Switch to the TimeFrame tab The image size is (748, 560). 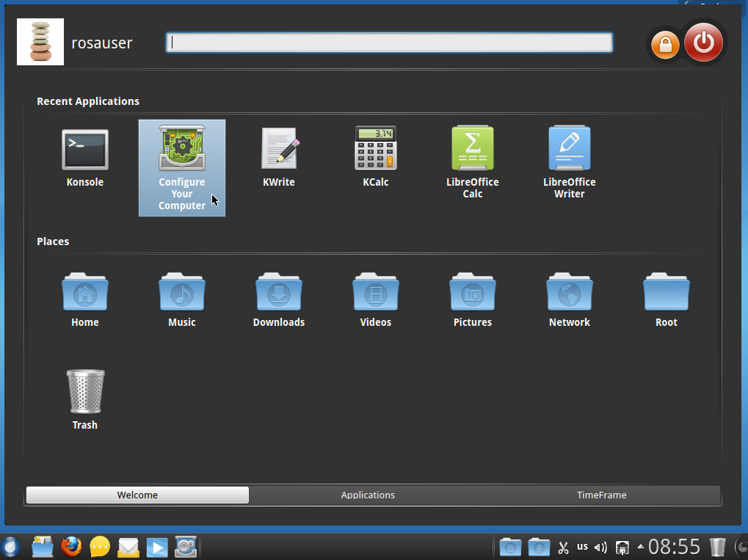point(601,495)
